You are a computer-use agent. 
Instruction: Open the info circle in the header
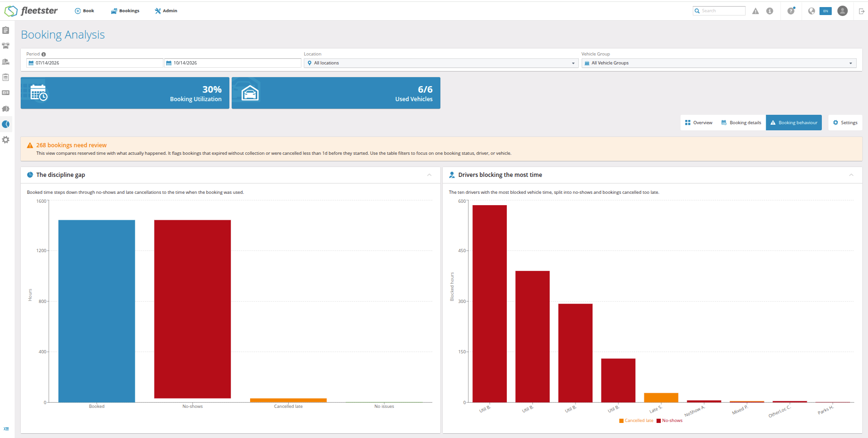coord(770,11)
